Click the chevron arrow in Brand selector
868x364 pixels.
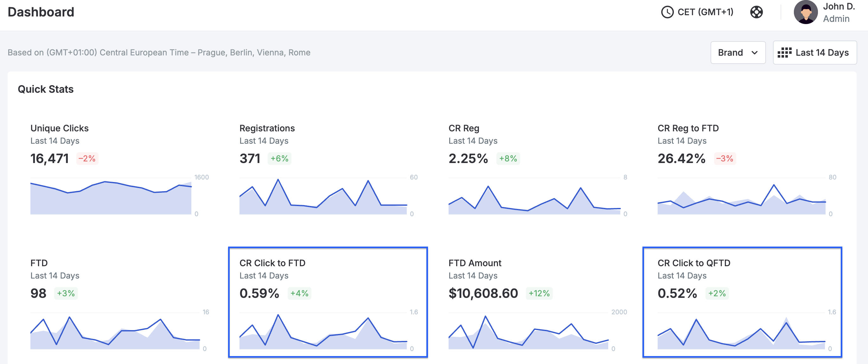click(755, 53)
